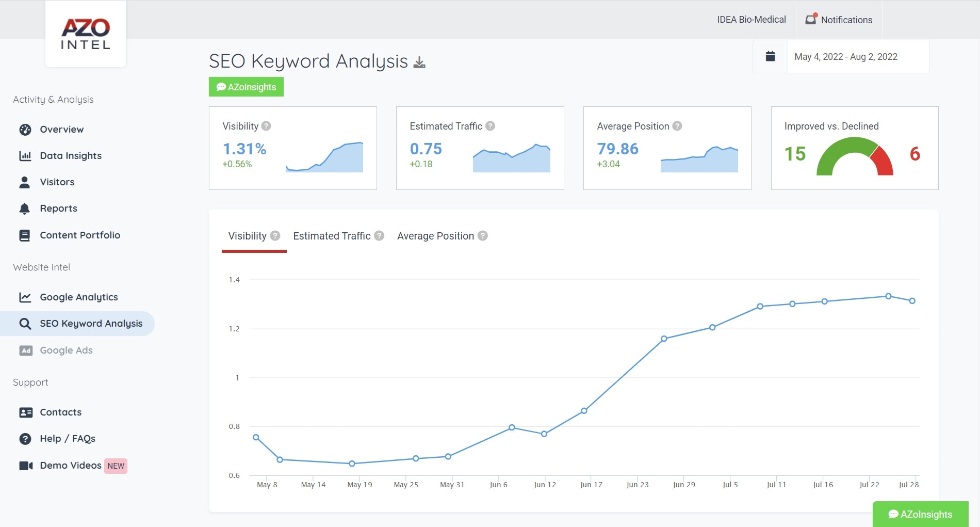Click the IDEA Bio-Medical account name

pos(751,20)
